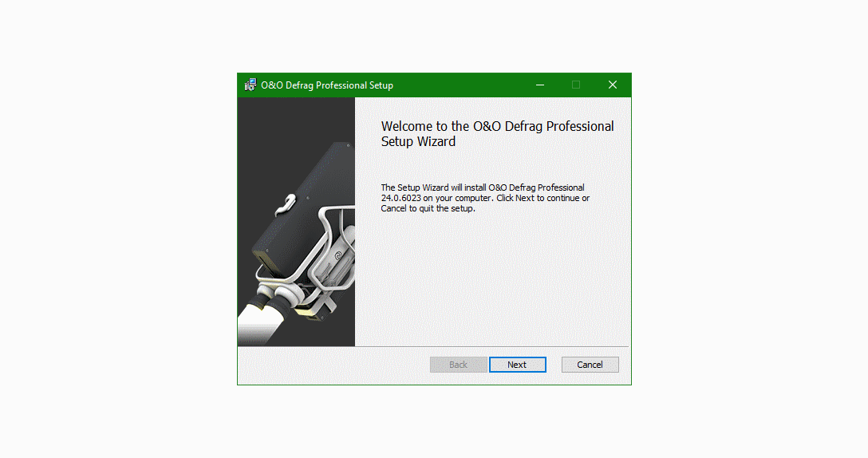Click the spiral logo emblem on the artwork
Screen dimensions: 868x458
pos(338,256)
